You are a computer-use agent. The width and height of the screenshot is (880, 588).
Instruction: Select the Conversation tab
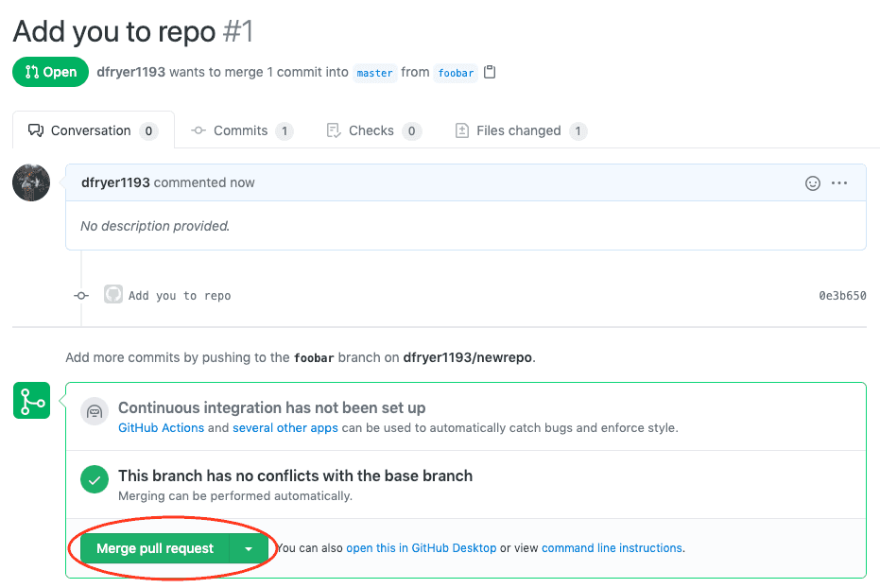(91, 130)
